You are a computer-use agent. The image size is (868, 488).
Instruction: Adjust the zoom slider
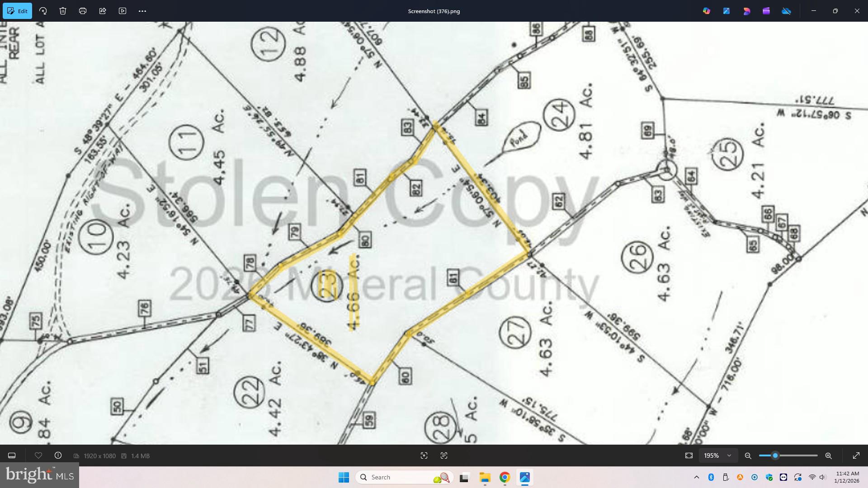tap(776, 455)
